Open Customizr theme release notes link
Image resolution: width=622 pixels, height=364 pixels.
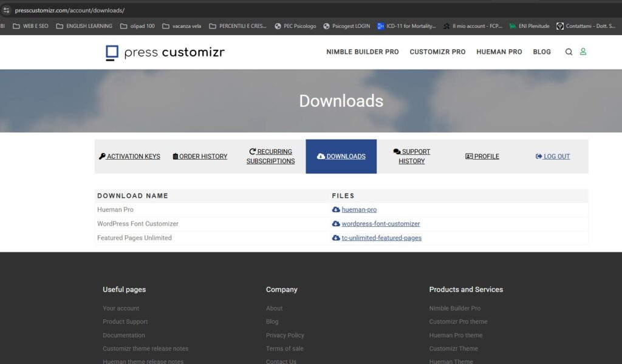click(x=146, y=349)
